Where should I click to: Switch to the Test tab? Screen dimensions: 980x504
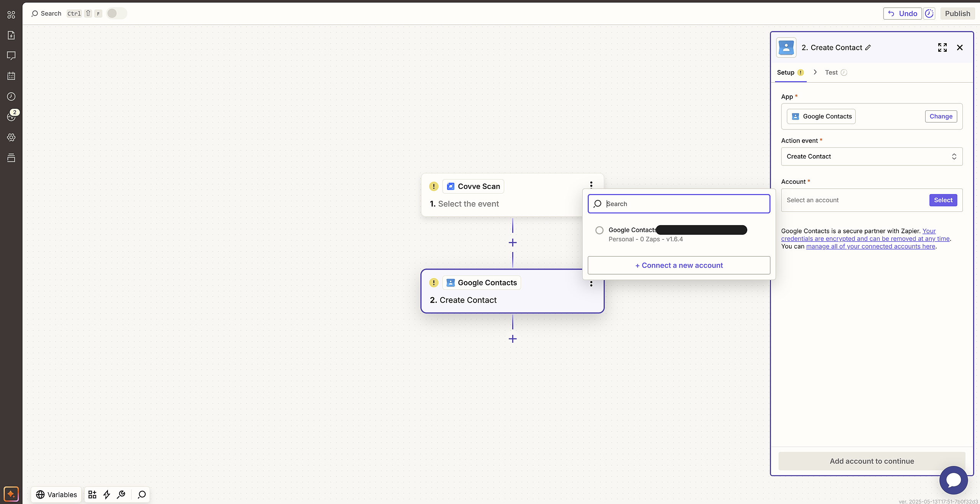pyautogui.click(x=831, y=72)
